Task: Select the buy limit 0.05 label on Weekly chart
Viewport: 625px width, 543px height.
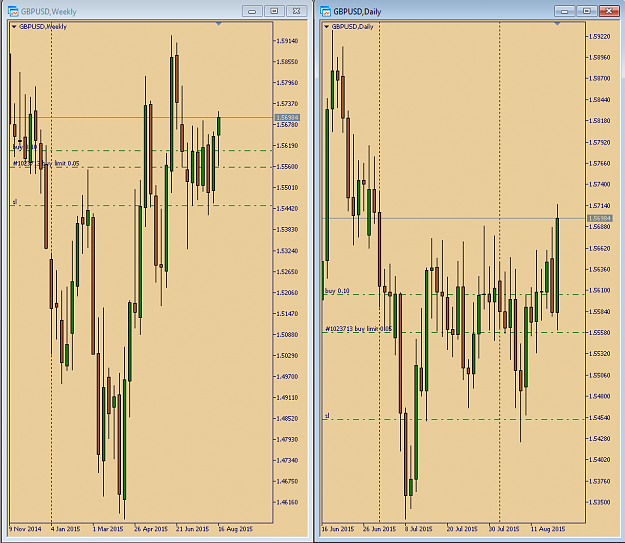Action: pyautogui.click(x=46, y=163)
